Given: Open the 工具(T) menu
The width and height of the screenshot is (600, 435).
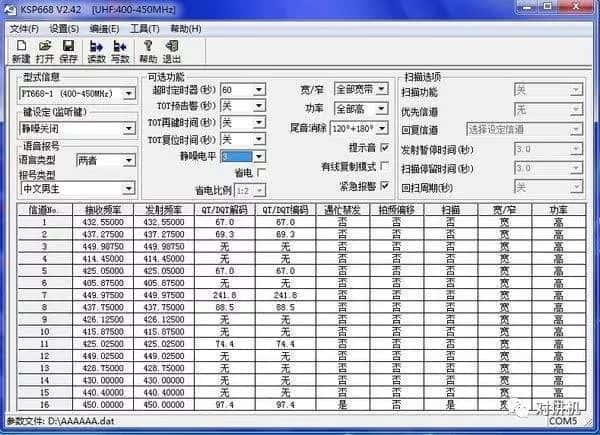Looking at the screenshot, I should point(144,29).
